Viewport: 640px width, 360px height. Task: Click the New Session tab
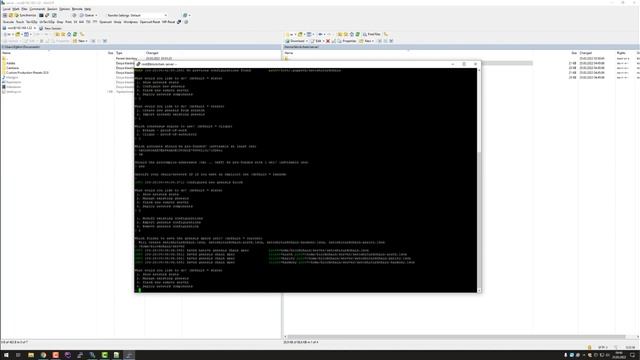click(x=51, y=28)
